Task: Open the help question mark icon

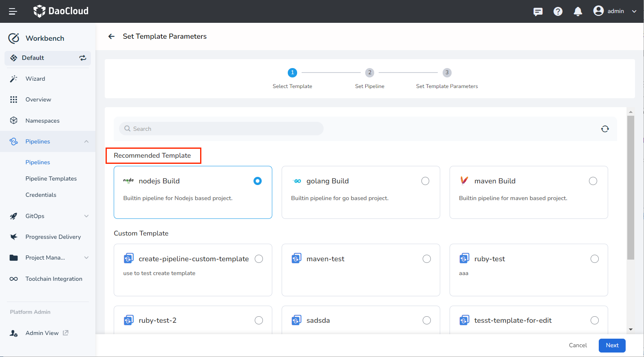Action: (x=558, y=11)
